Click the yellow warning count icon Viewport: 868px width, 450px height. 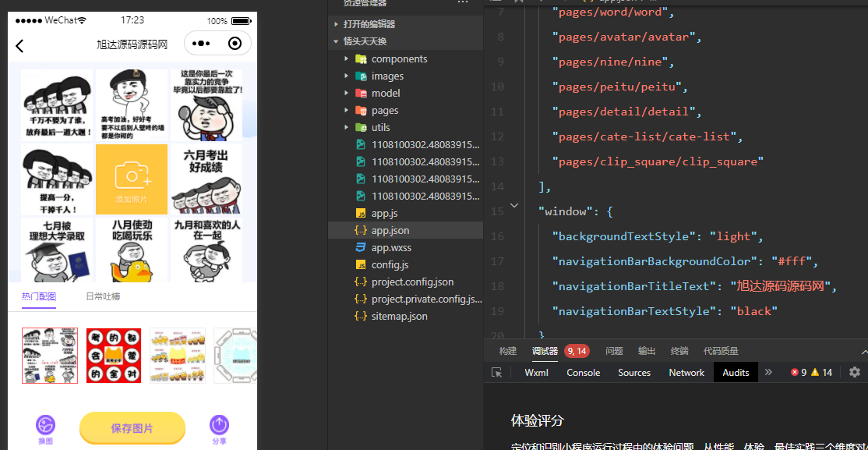[x=815, y=373]
